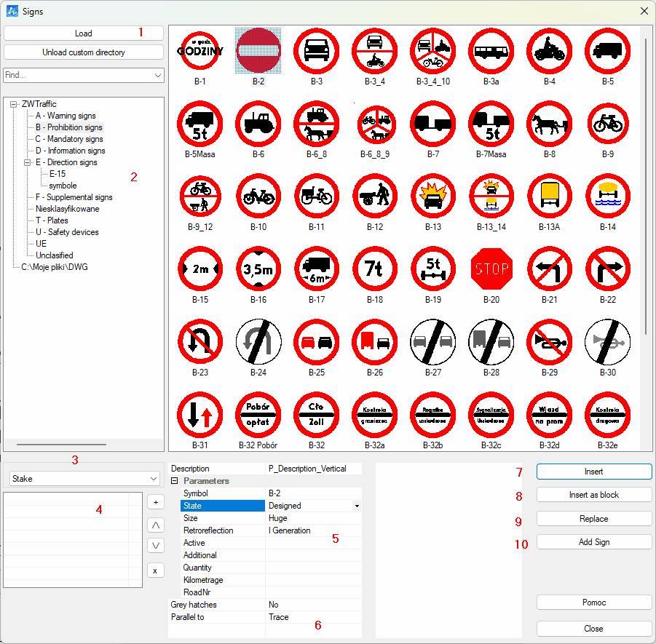Screen dimensions: 656x644
Task: Select the B-23 no U-turn sign
Action: [200, 342]
